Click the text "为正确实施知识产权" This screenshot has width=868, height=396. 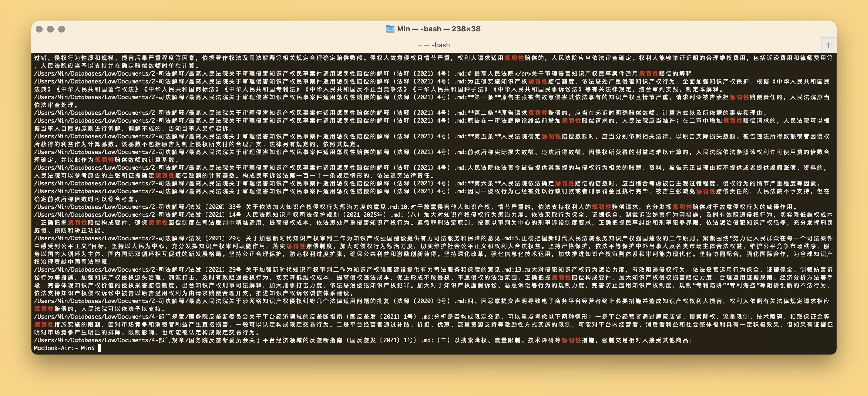[x=497, y=81]
